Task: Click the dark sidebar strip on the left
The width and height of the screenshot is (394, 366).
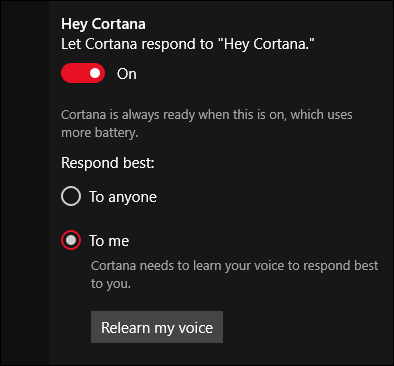Action: 25,183
